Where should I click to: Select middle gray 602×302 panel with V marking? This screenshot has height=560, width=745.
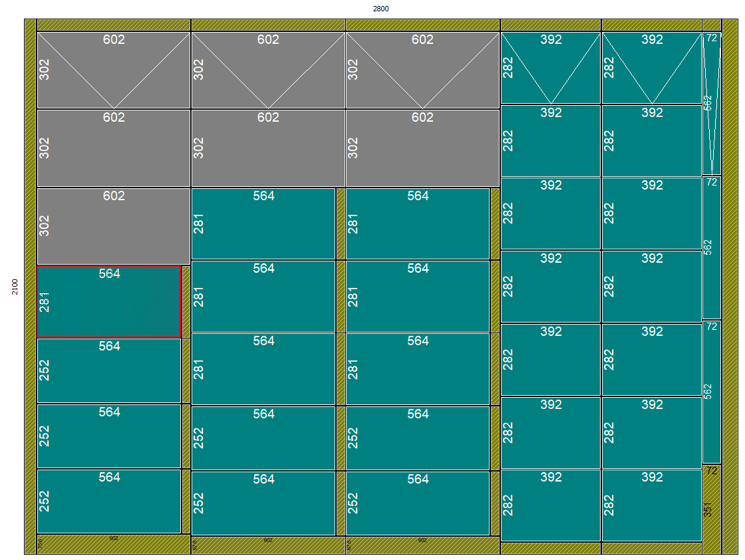(268, 70)
